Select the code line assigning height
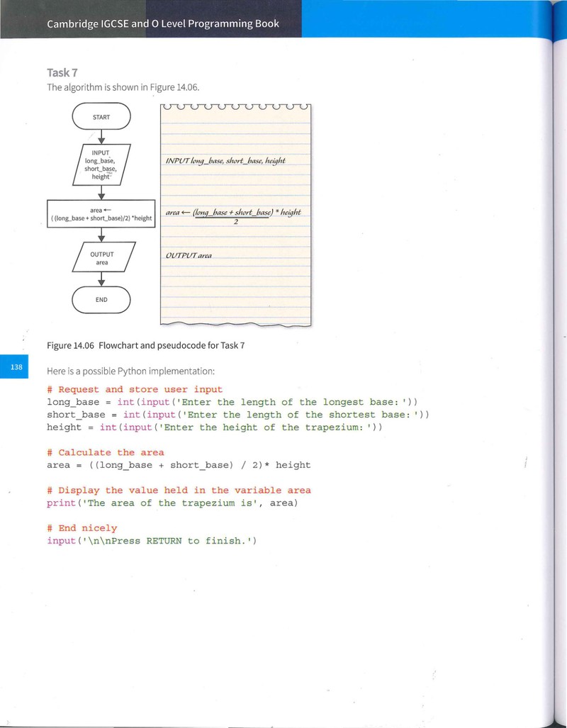Viewport: 567px width, 728px height. [215, 427]
